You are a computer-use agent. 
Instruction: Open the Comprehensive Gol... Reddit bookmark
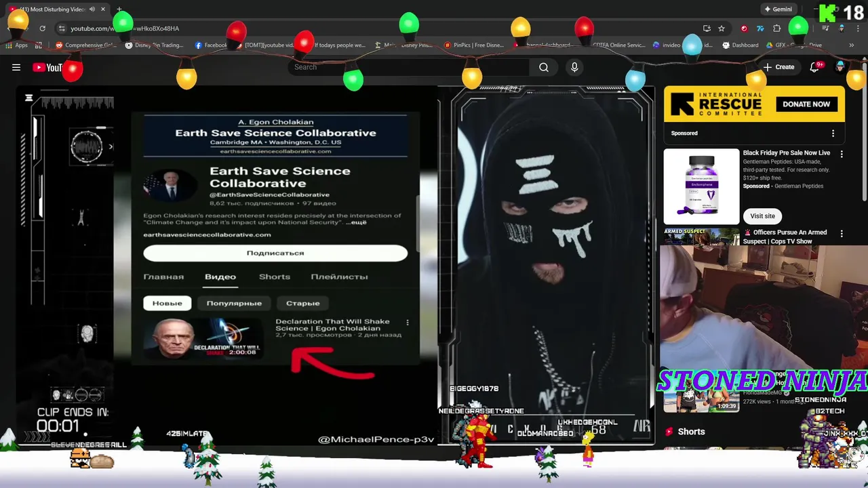(86, 45)
